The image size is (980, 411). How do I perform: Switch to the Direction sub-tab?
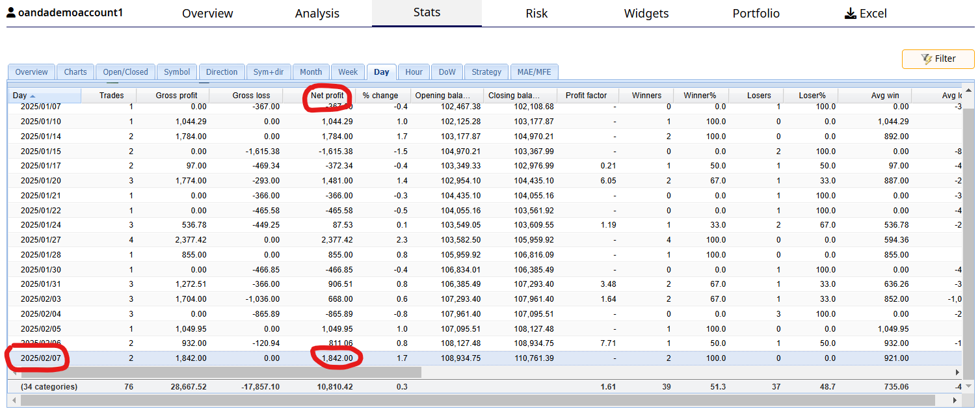coord(222,72)
